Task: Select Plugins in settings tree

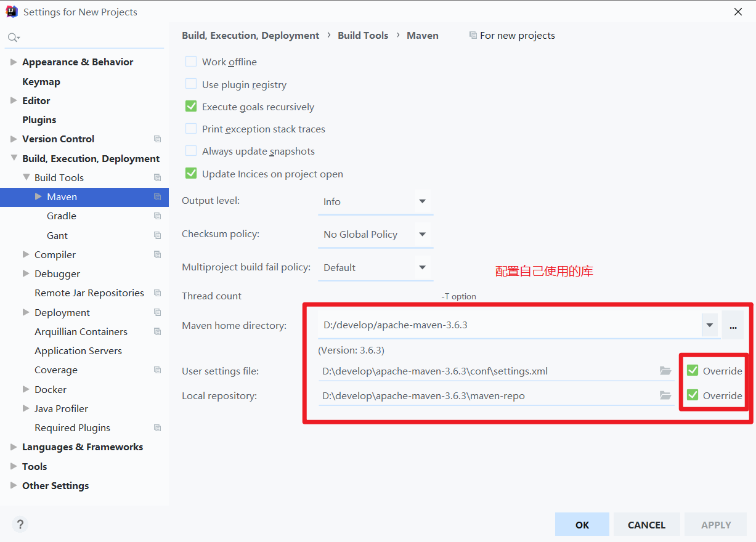Action: click(39, 120)
